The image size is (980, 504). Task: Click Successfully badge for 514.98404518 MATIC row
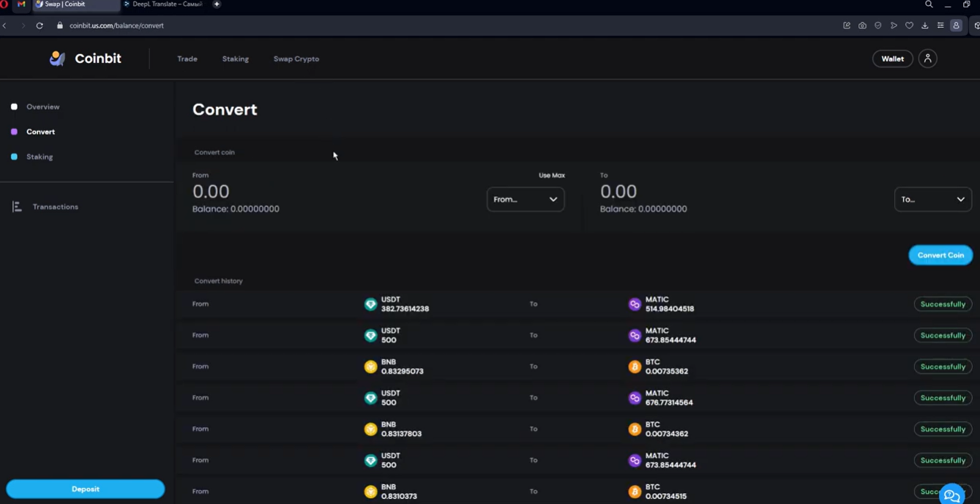(x=943, y=304)
